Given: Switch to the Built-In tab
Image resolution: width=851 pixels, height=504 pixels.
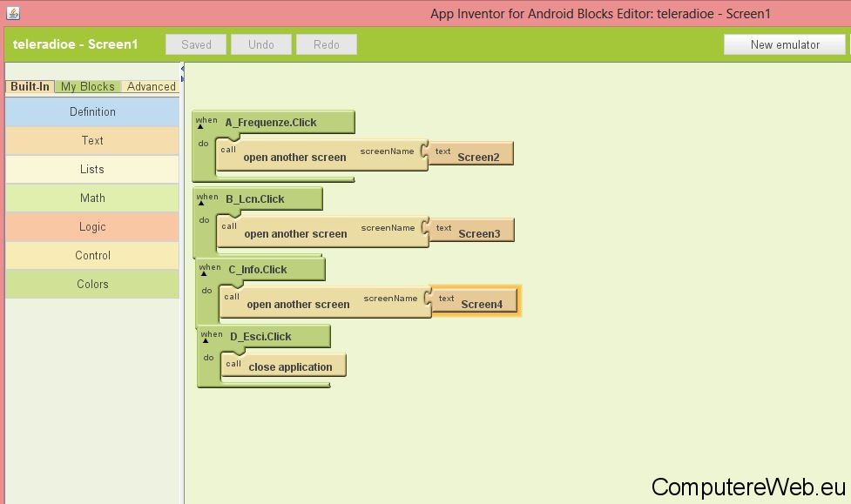Looking at the screenshot, I should coord(30,86).
